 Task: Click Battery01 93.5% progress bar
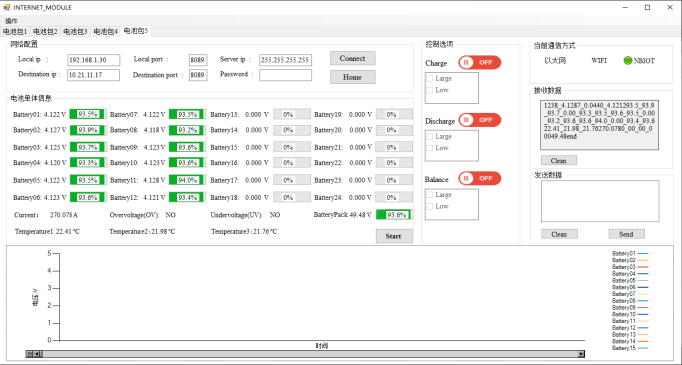tap(87, 114)
